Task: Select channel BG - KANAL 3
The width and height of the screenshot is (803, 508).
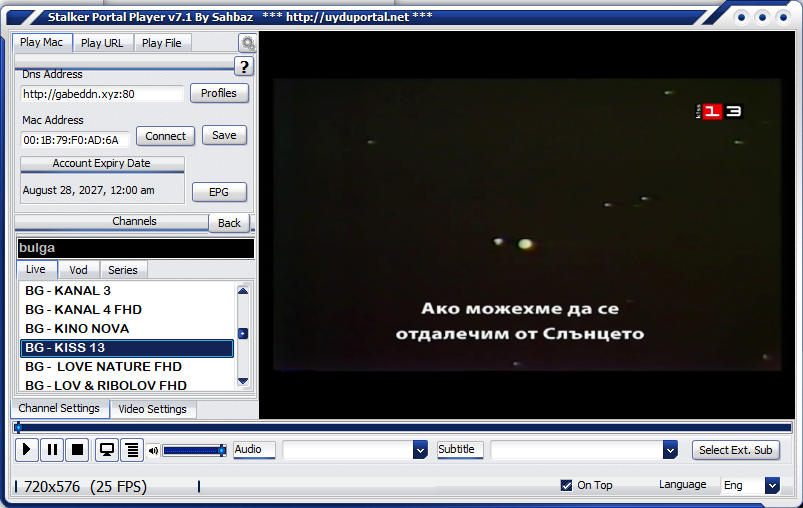Action: [126, 291]
